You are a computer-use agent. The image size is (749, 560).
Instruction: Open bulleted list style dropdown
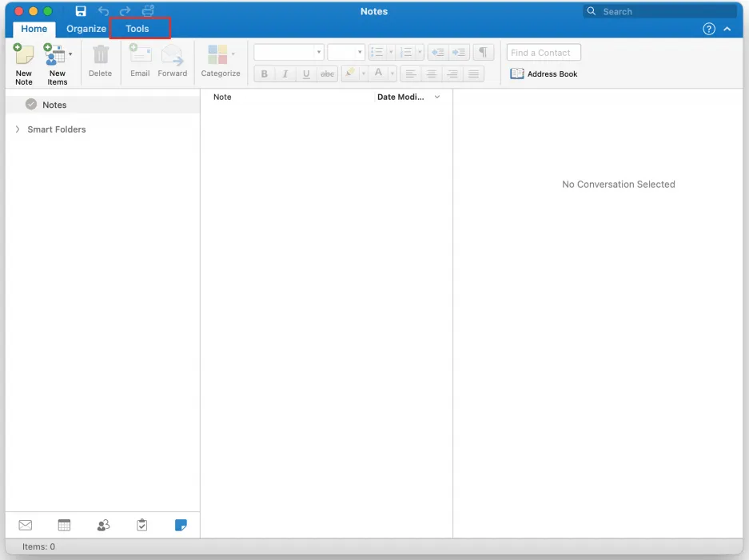[391, 52]
